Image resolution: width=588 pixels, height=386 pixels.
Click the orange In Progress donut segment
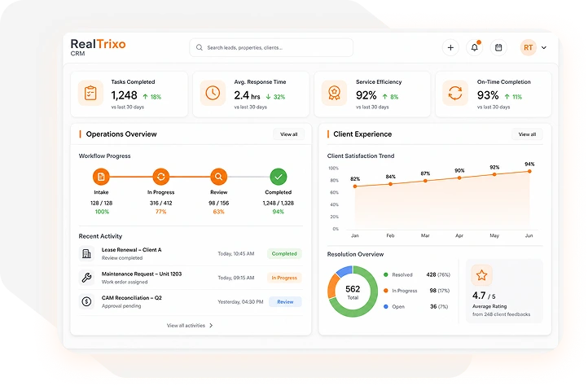pos(332,287)
